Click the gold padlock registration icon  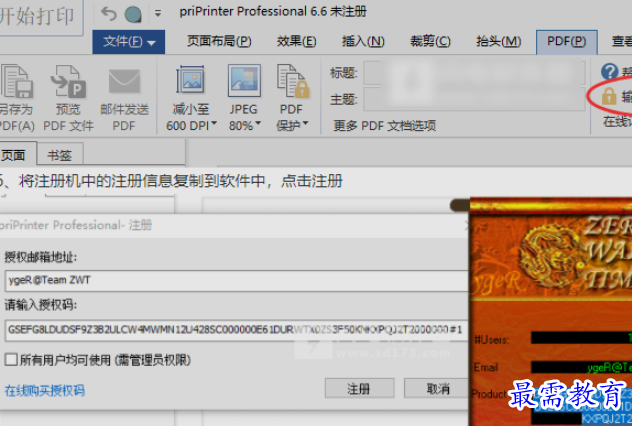609,97
